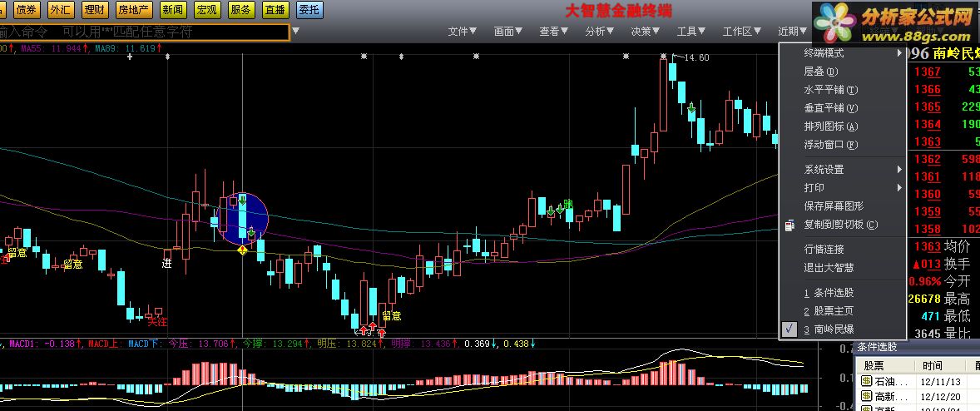
Task: Click the 今撑: 13.294 value
Action: point(273,344)
